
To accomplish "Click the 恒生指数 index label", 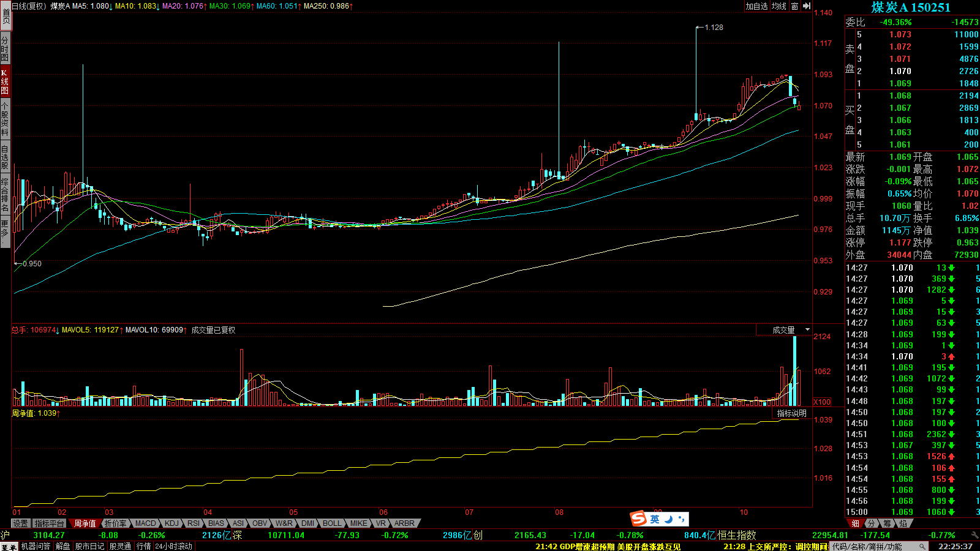I will click(737, 535).
